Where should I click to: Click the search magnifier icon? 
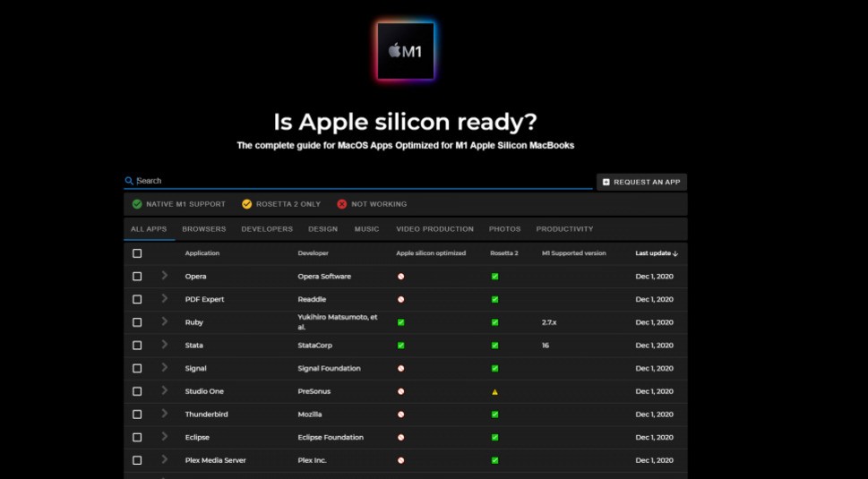point(129,181)
